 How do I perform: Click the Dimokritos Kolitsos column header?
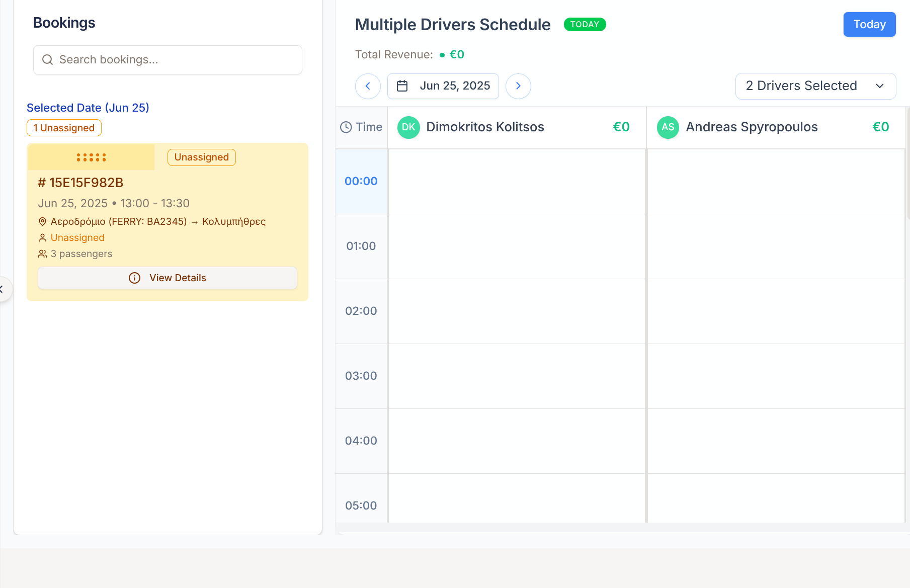click(485, 127)
